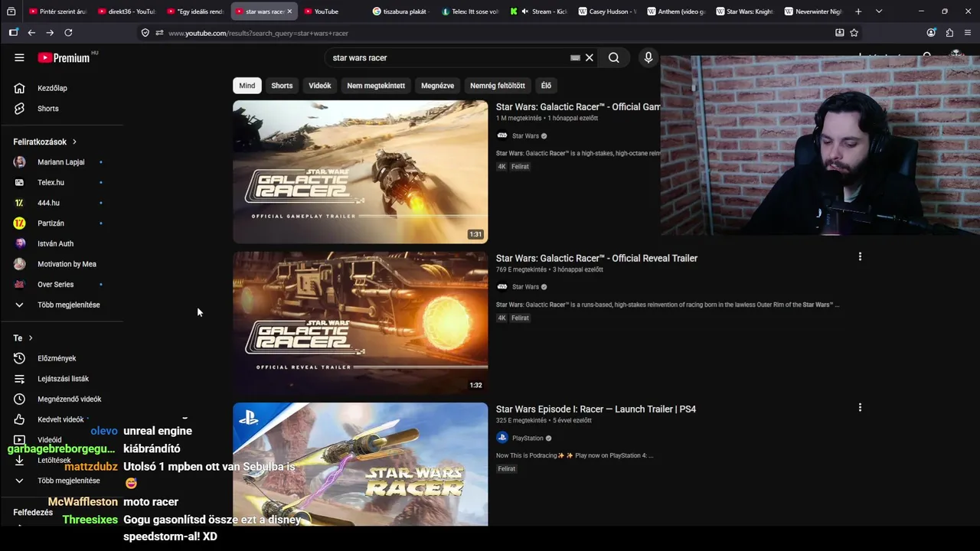Open a new browser tab with plus
The image size is (980, 551).
[858, 11]
